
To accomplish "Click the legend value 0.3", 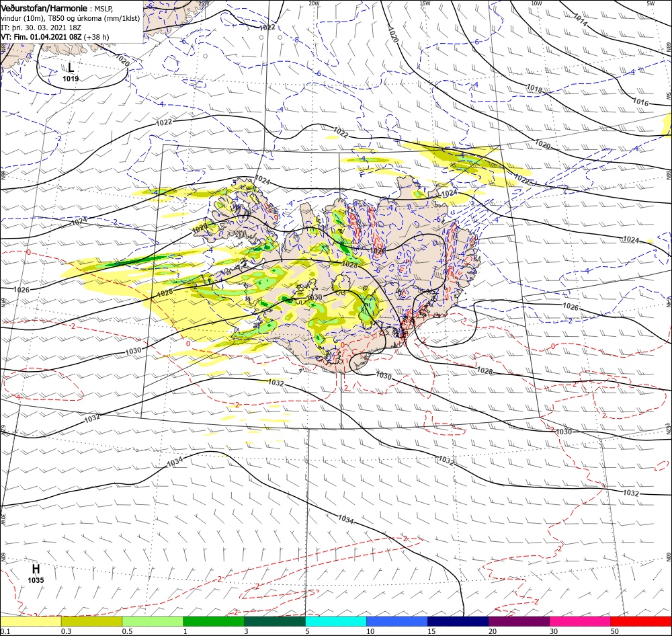I will click(66, 631).
